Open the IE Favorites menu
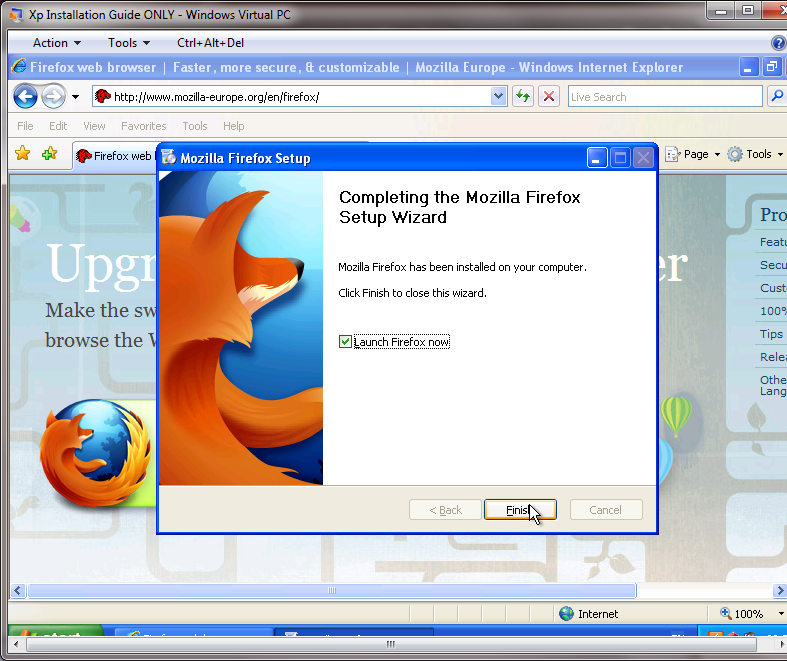 pos(144,126)
